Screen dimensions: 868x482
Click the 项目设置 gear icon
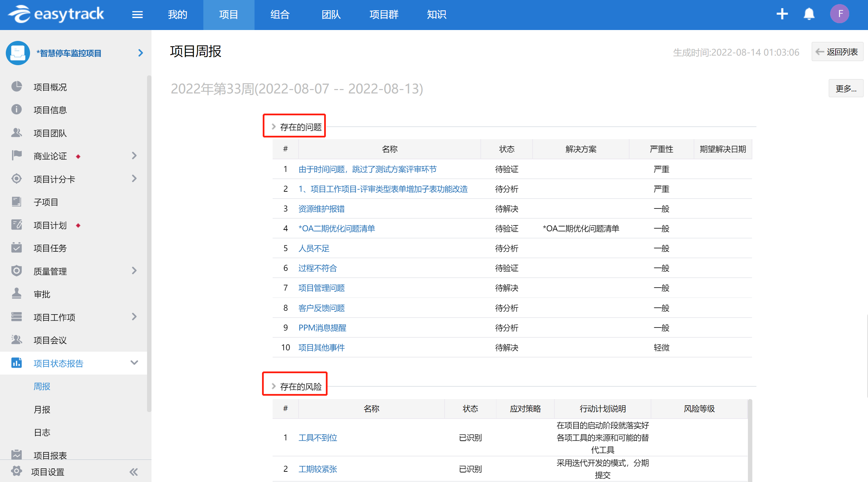16,471
